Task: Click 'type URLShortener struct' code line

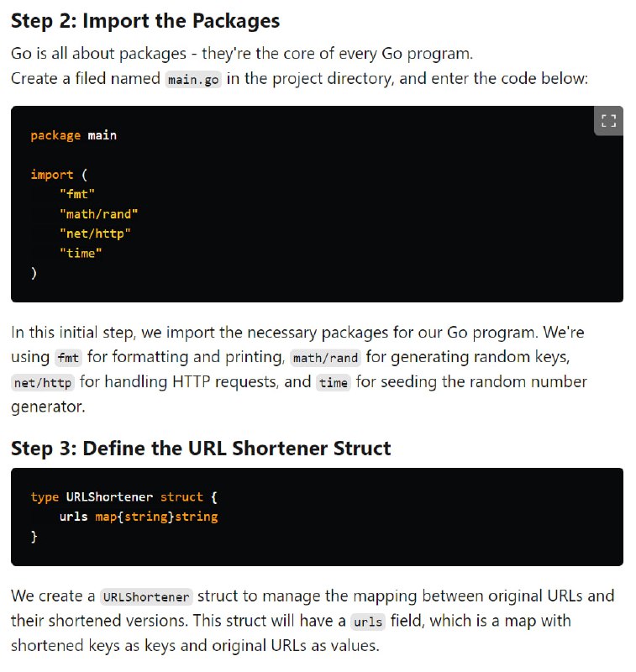Action: pyautogui.click(x=124, y=497)
